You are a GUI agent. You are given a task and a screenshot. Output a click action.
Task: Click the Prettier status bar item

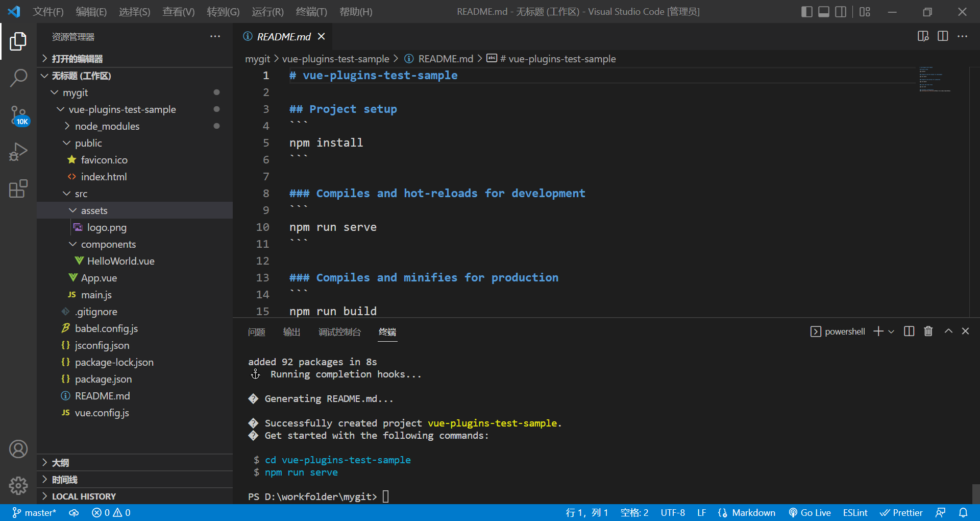[901, 512]
